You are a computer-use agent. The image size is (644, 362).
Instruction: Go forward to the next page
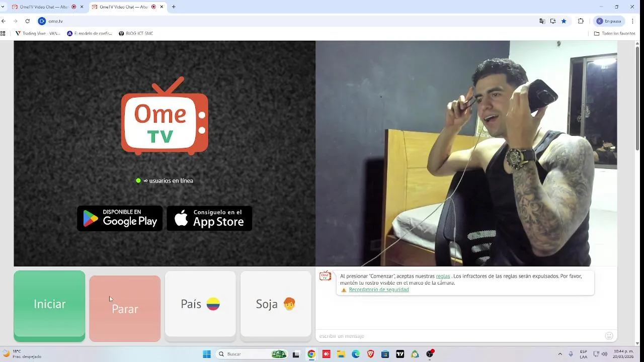(16, 21)
